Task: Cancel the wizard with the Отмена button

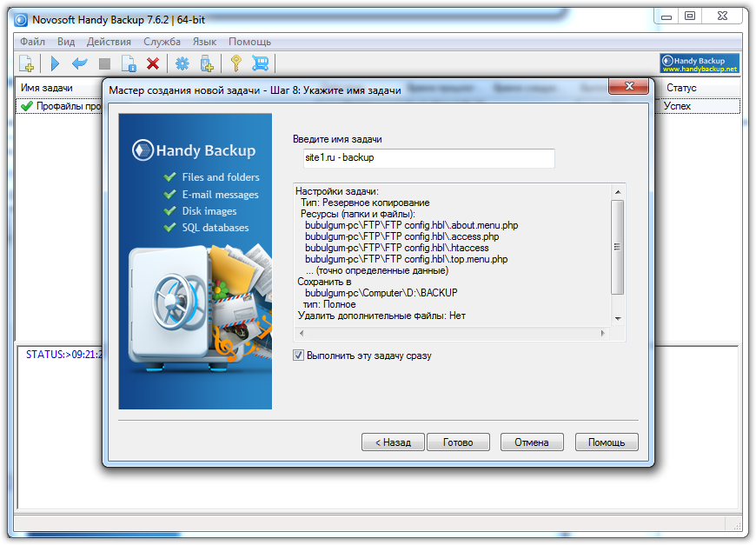Action: point(532,442)
